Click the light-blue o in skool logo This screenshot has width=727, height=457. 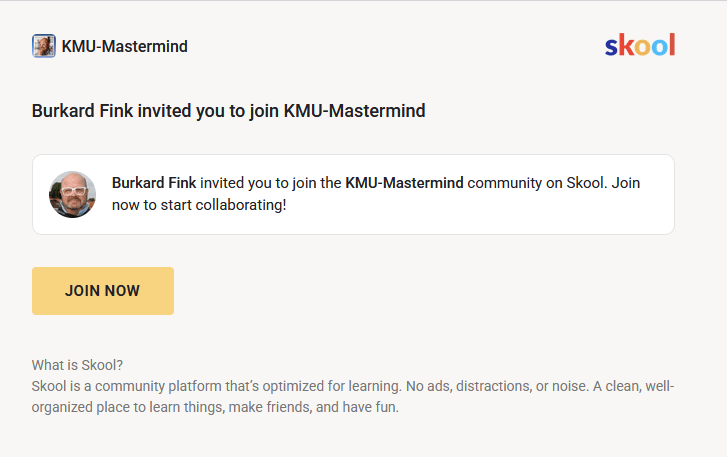[x=660, y=47]
